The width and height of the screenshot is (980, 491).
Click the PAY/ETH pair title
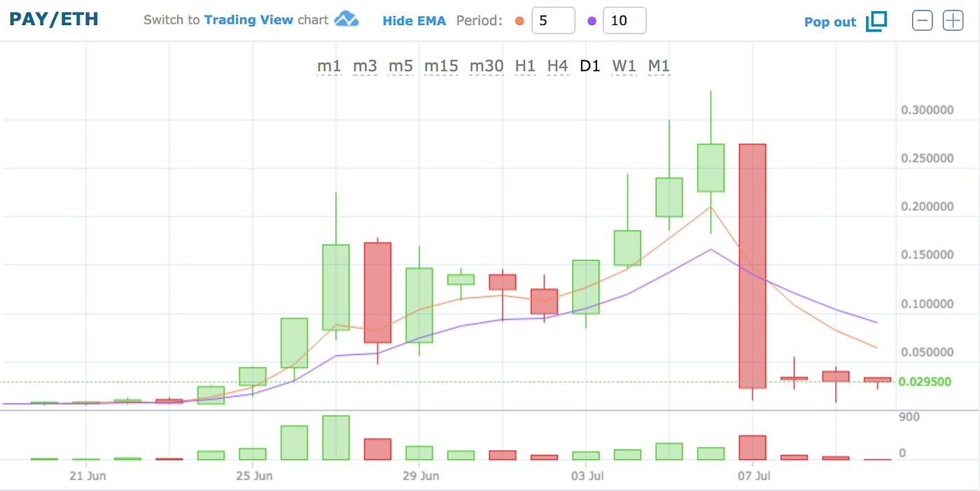(54, 19)
